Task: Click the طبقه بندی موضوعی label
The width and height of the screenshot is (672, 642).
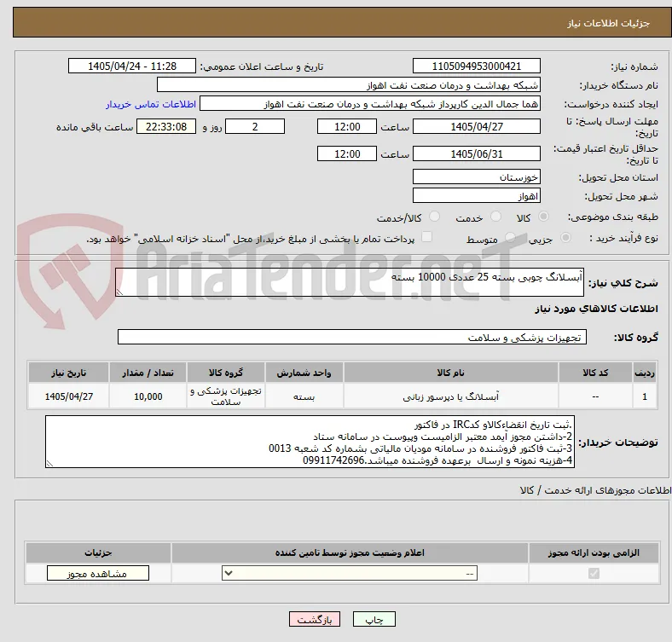Action: coord(613,217)
